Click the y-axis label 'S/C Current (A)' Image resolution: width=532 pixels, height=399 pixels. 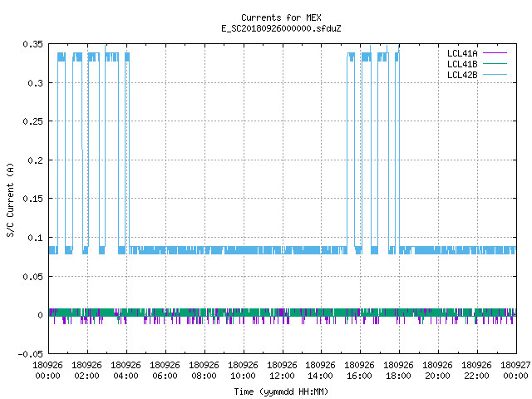point(10,199)
